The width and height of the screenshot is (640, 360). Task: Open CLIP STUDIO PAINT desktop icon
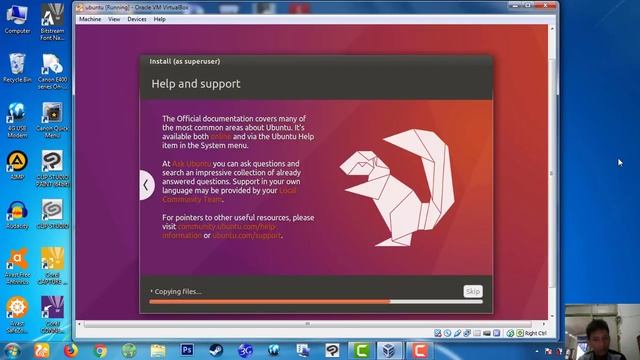52,169
